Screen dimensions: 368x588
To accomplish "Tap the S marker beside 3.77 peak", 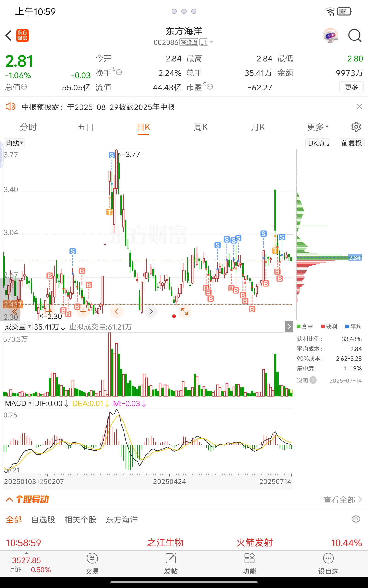I will [112, 155].
